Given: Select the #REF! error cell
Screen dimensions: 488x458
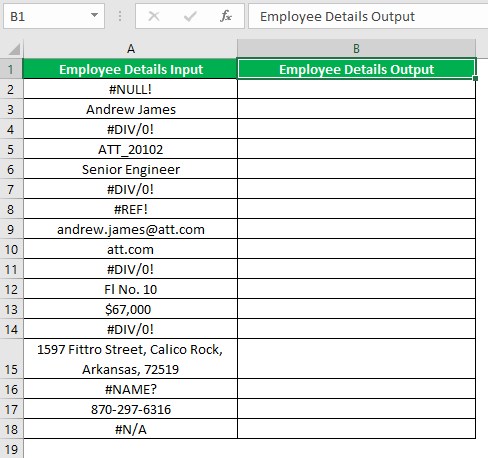Looking at the screenshot, I should pyautogui.click(x=130, y=209).
